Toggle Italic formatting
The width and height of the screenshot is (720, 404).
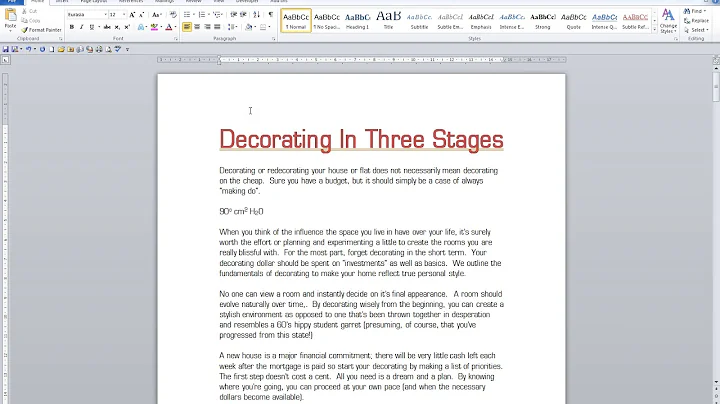click(x=81, y=27)
